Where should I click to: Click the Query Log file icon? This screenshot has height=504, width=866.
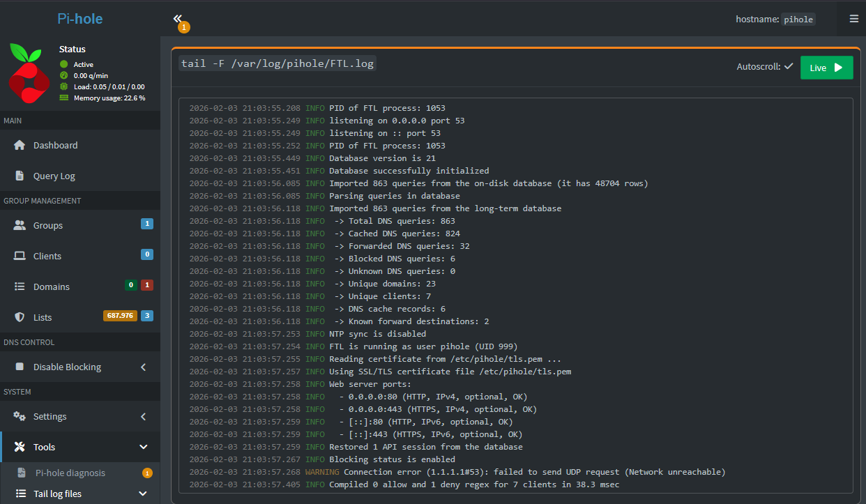[20, 176]
